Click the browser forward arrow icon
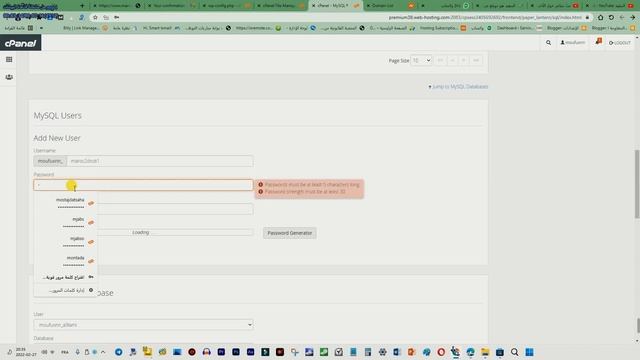This screenshot has width=640, height=360. (x=632, y=18)
